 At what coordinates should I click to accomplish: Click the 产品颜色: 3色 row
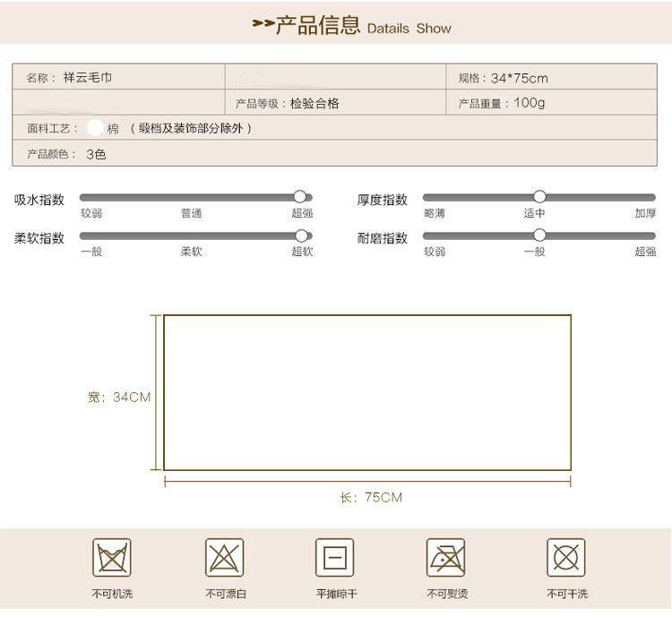[x=334, y=153]
